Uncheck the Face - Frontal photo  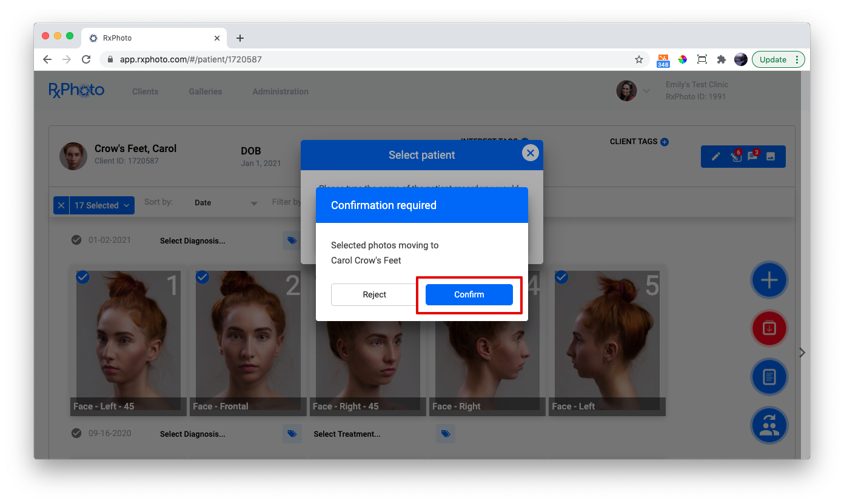point(203,277)
